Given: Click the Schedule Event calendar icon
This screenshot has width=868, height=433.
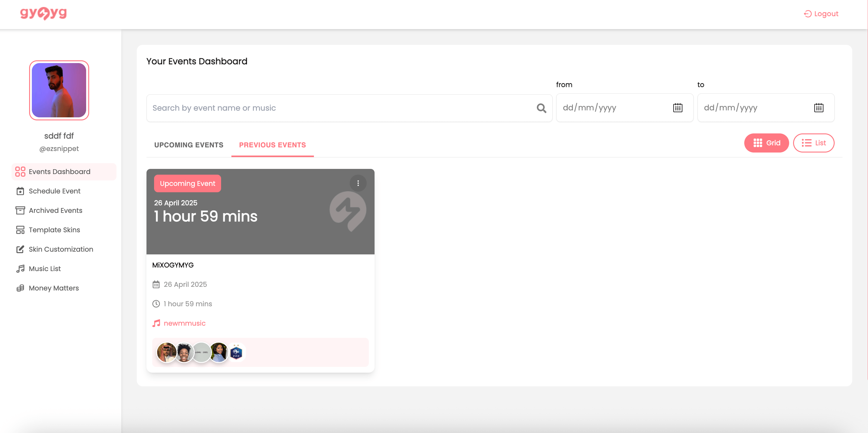Looking at the screenshot, I should tap(20, 191).
